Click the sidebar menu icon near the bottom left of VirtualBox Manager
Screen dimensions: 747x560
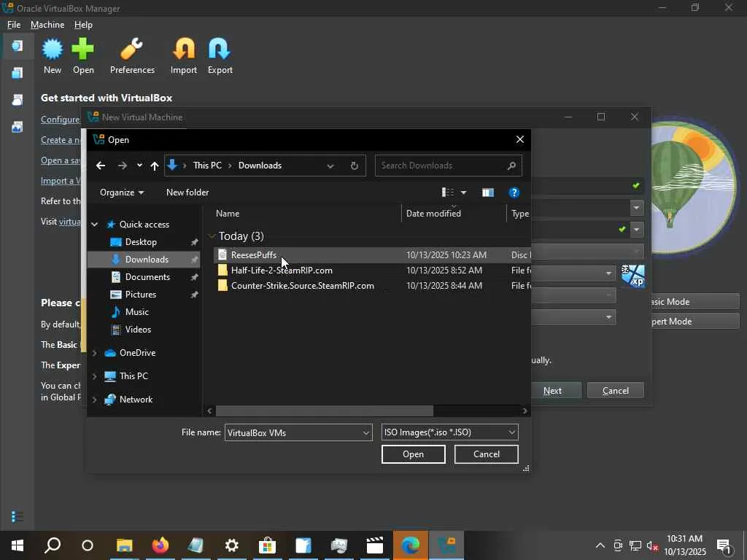[18, 516]
